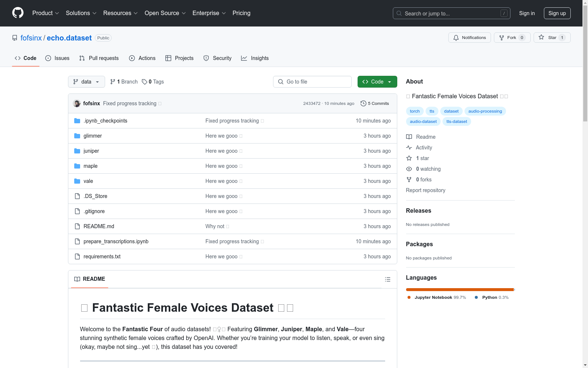Select the README tab below file list

(90, 279)
